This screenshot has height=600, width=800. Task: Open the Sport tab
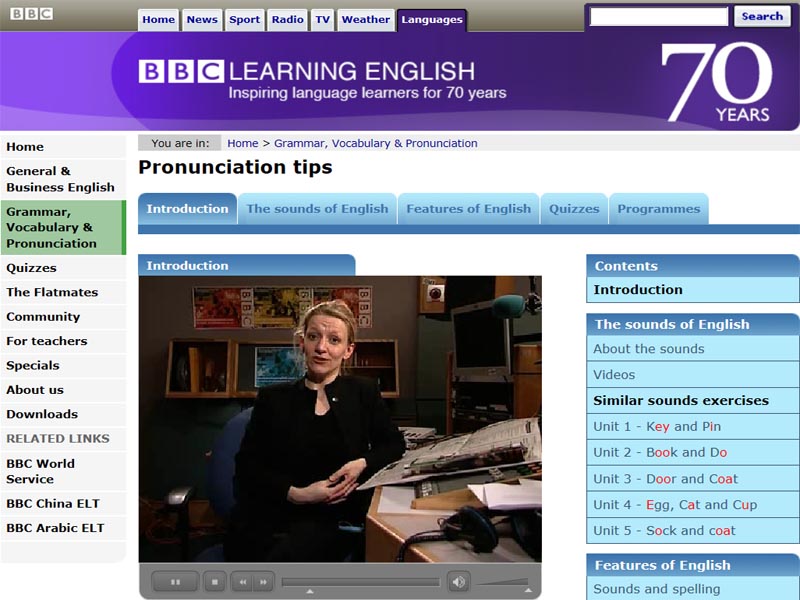[244, 20]
